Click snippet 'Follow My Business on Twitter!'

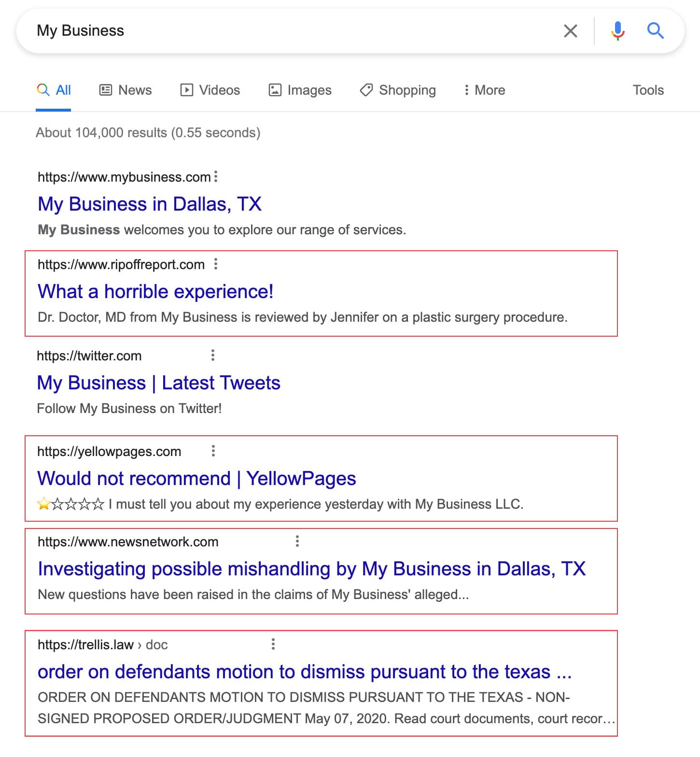pyautogui.click(x=129, y=409)
